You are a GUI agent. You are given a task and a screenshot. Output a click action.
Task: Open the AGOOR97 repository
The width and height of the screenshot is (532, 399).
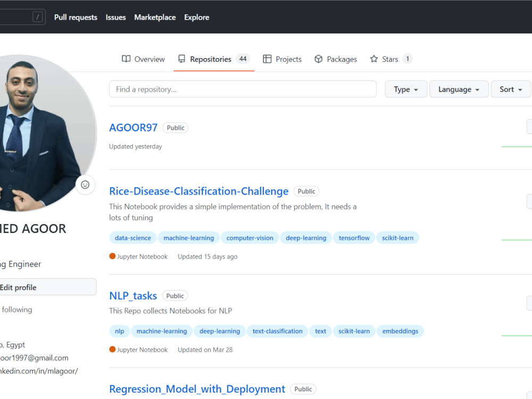[133, 127]
